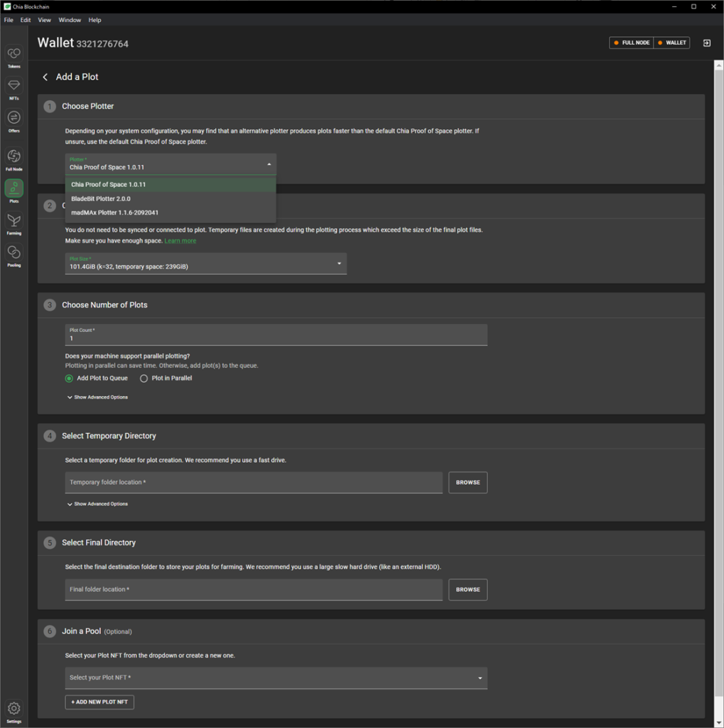Open the Plot Size dropdown

(x=205, y=264)
